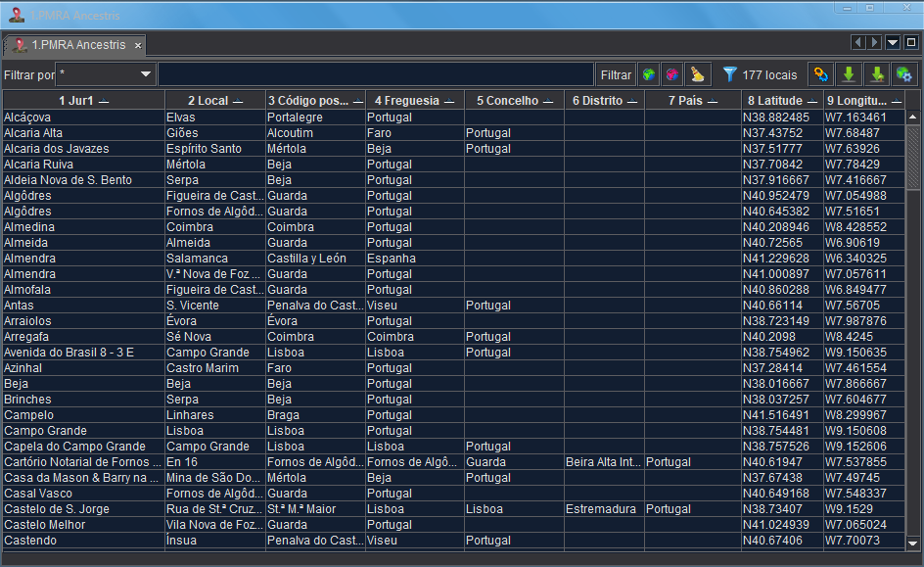Click the pink globe icon in the toolbar
This screenshot has width=924, height=567.
672,74
